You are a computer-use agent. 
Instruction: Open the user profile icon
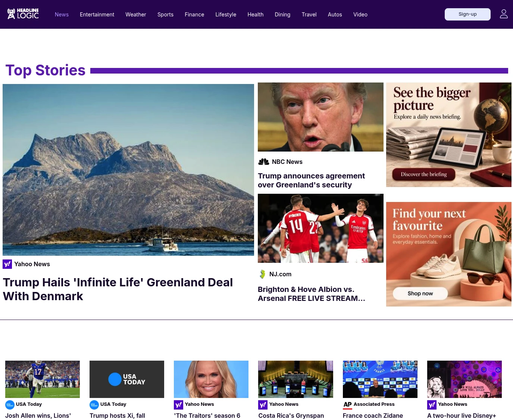[504, 14]
